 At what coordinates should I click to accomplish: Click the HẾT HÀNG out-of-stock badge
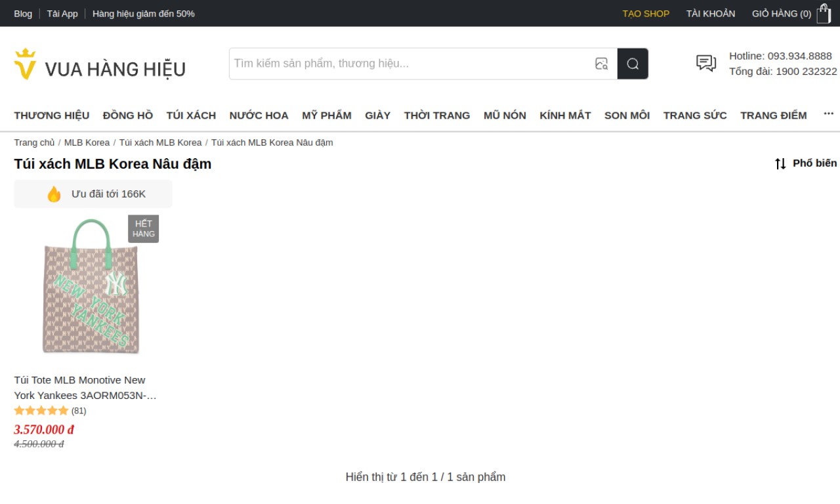pos(144,229)
